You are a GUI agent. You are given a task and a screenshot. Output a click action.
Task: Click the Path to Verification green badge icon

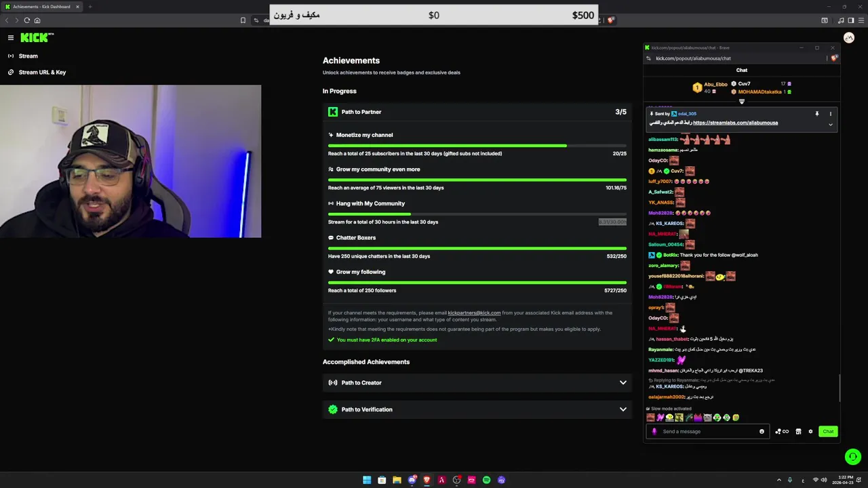pos(333,409)
